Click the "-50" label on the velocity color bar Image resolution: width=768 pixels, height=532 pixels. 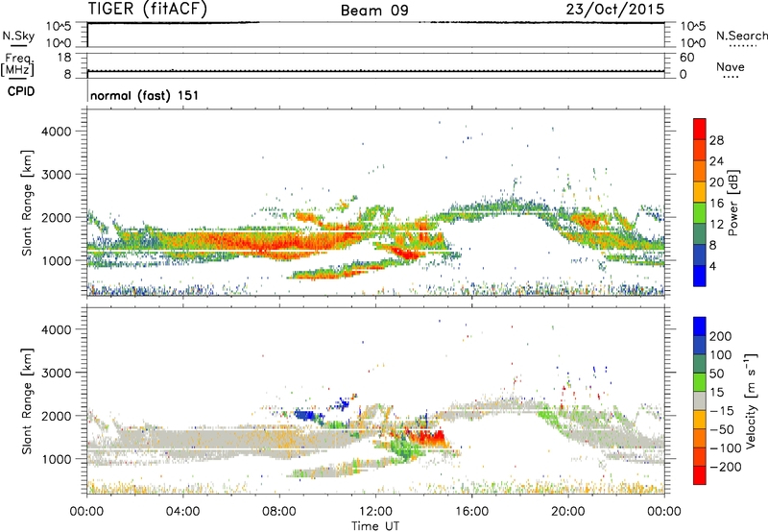click(x=722, y=429)
